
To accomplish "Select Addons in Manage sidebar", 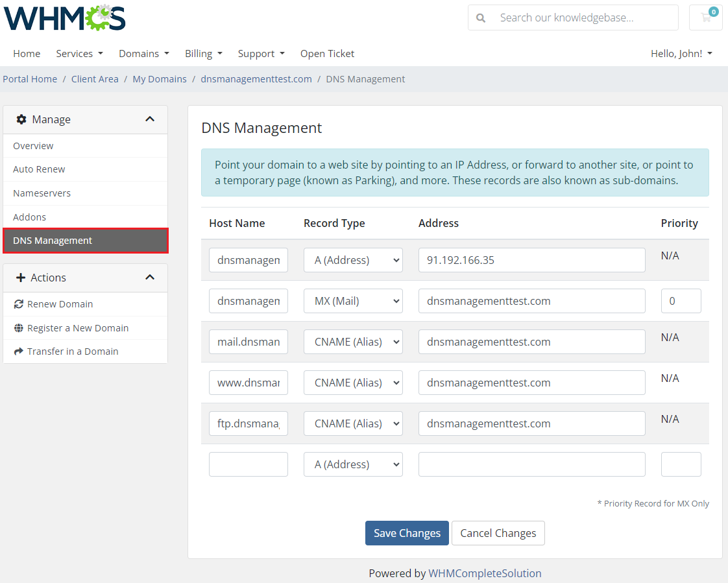I will pyautogui.click(x=86, y=217).
